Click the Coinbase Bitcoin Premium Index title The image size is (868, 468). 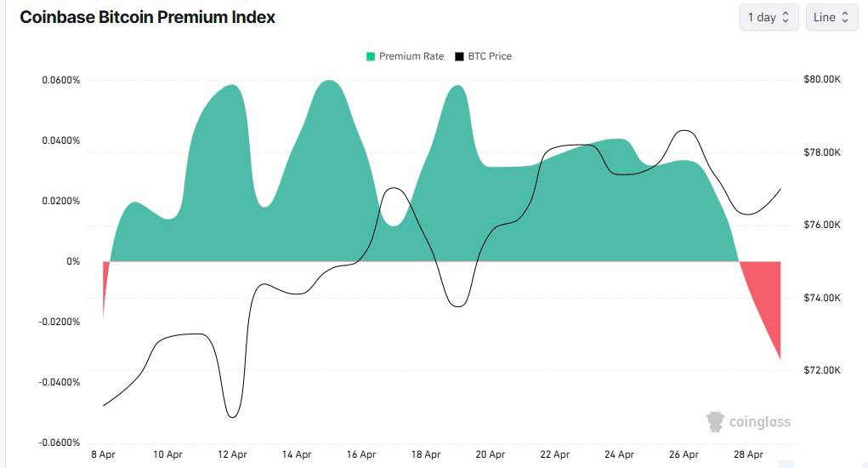pos(147,17)
